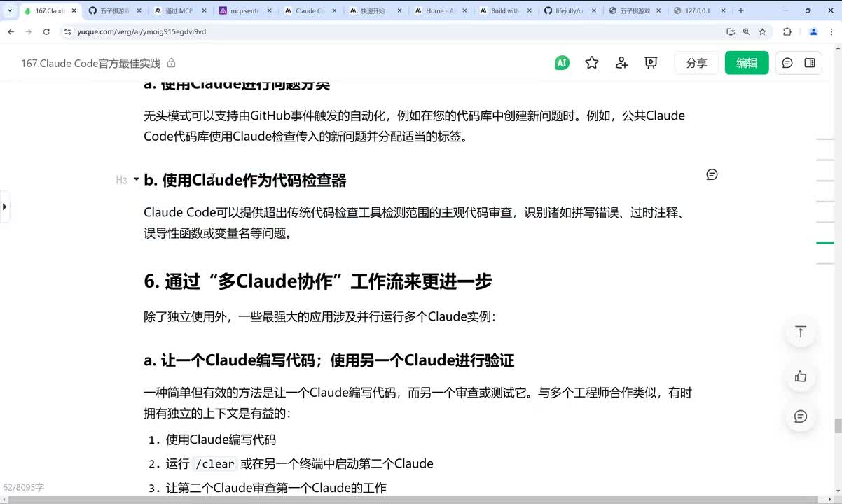Collapse the H3 heading 'b. 使用Claude作为代码检查器'

click(136, 179)
